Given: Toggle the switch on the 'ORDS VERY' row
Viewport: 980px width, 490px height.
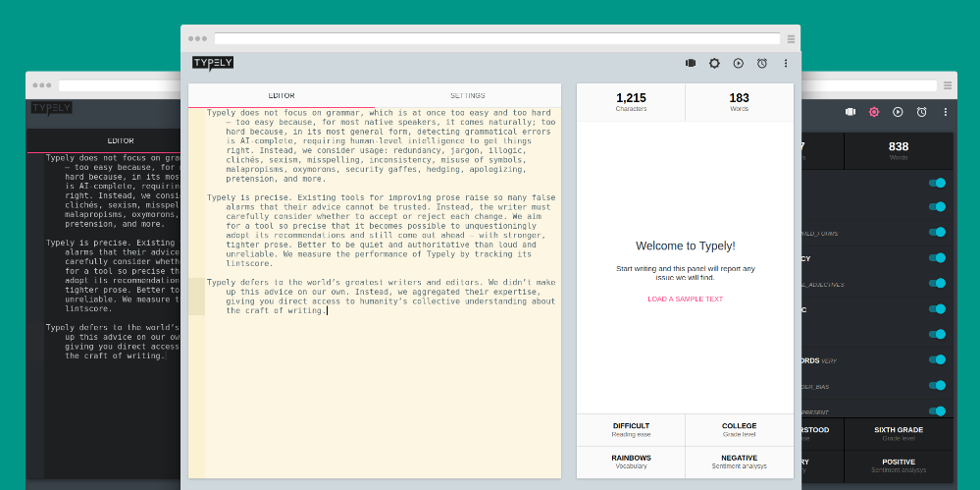Looking at the screenshot, I should [x=937, y=359].
